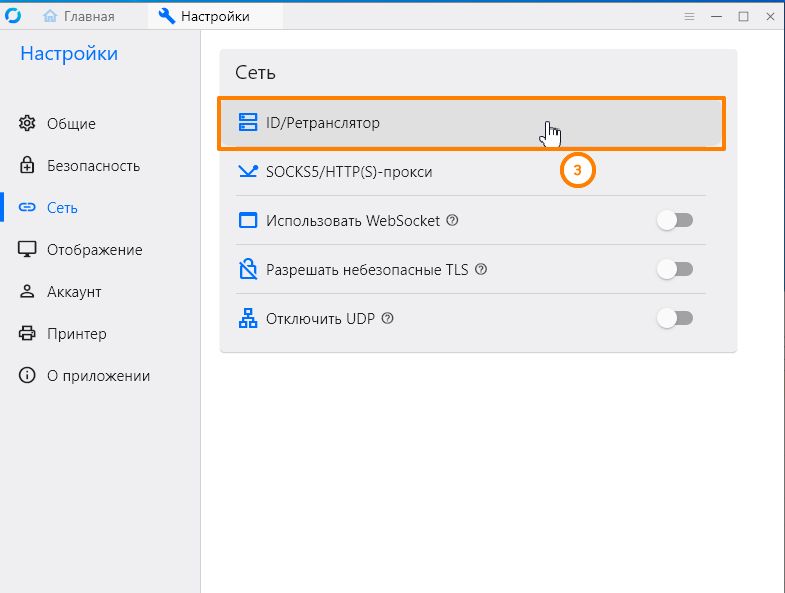Viewport: 785px width, 593px height.
Task: Open the hamburger menu in the title bar
Action: click(689, 17)
